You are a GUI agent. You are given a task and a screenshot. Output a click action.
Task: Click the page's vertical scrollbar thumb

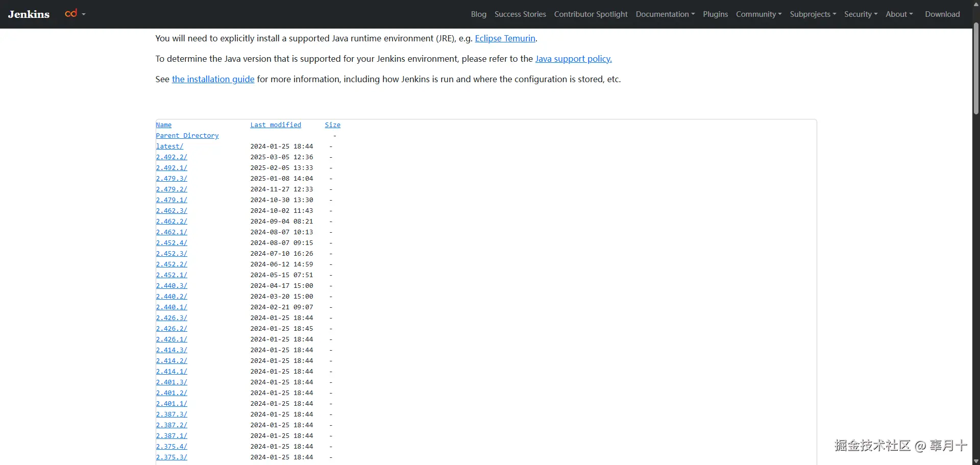(976, 67)
